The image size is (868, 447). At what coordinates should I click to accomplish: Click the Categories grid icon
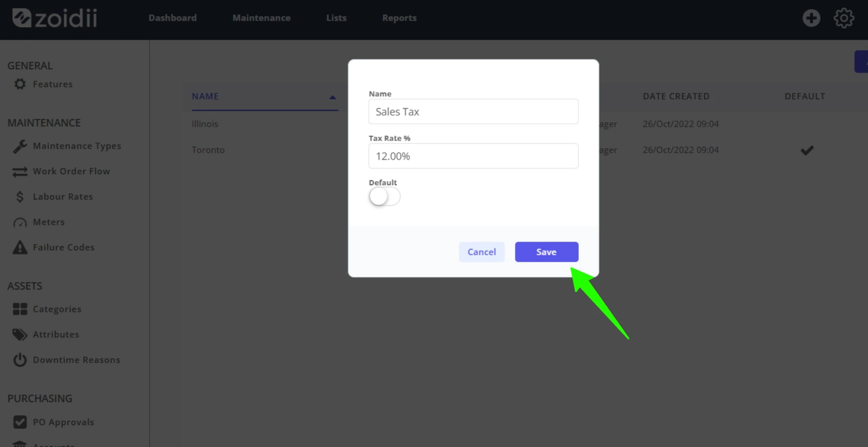pyautogui.click(x=20, y=309)
